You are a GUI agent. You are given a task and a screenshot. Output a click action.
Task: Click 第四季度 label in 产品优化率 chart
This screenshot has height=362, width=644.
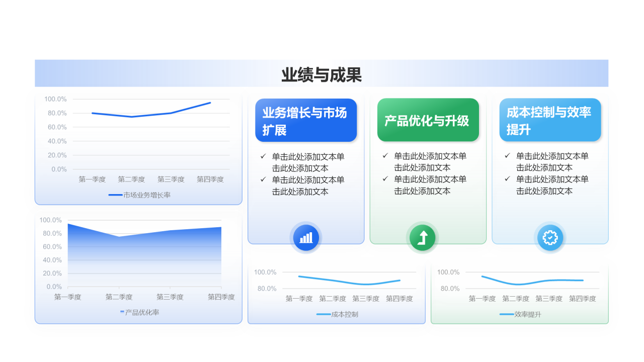tap(221, 297)
